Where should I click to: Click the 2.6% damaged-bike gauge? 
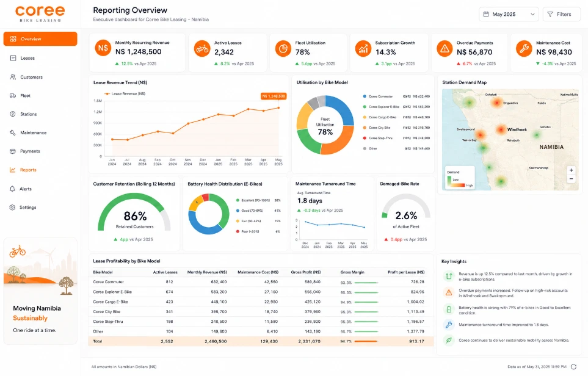406,207
